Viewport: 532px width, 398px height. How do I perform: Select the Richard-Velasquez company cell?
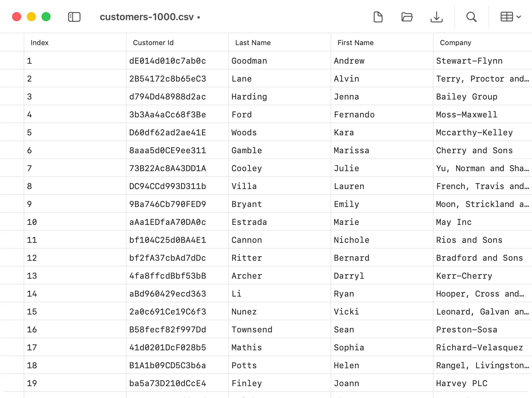483,347
